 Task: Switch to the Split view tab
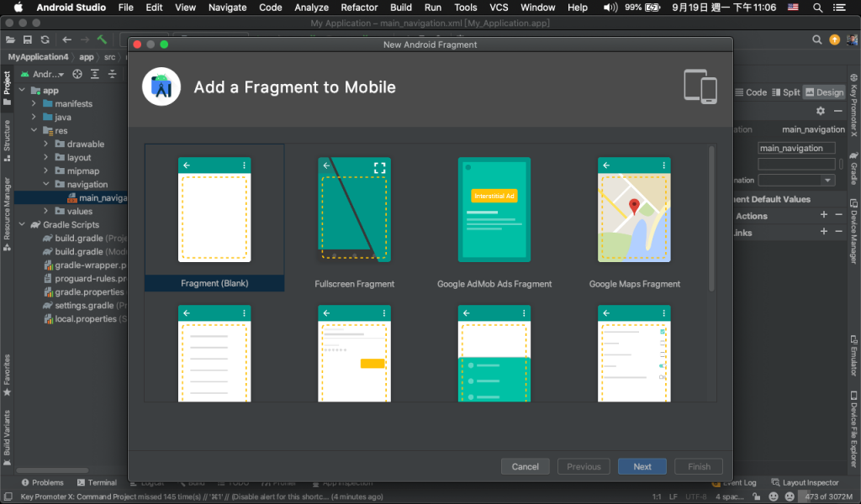786,92
